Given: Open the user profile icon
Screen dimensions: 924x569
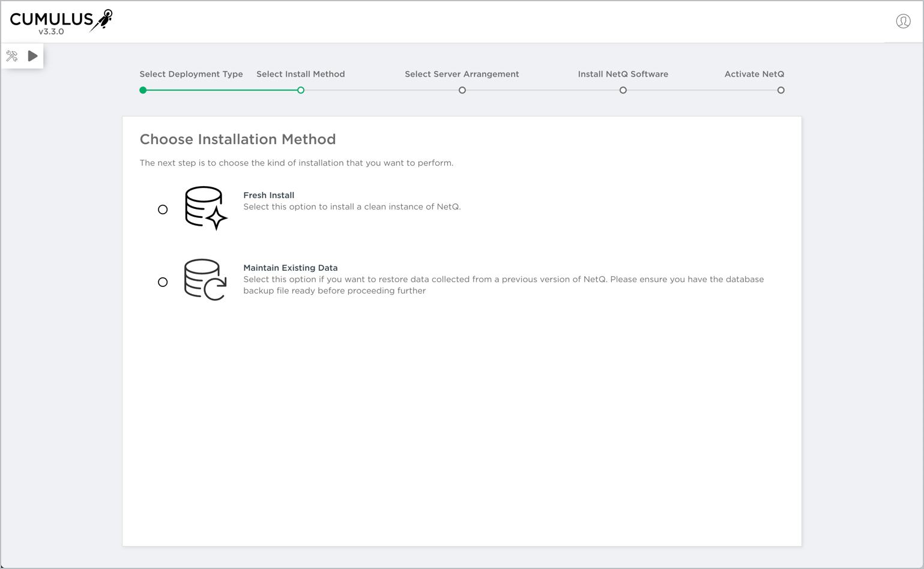Looking at the screenshot, I should (x=903, y=22).
